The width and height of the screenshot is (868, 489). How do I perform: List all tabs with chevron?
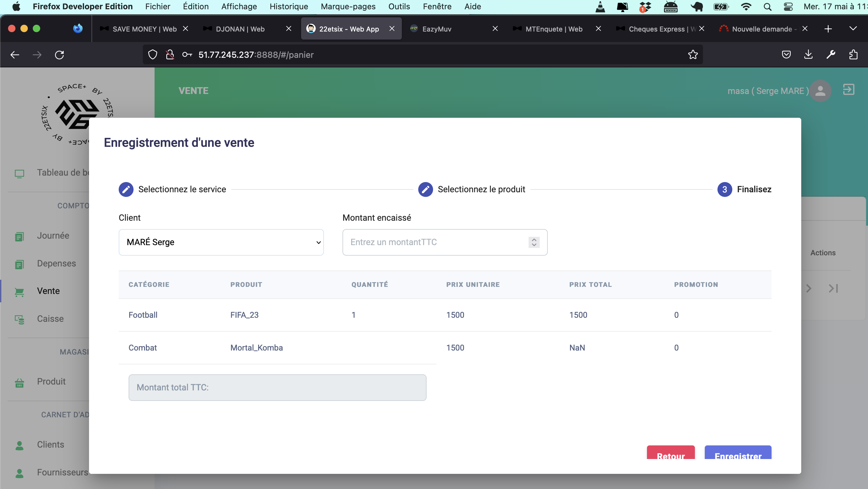(853, 29)
